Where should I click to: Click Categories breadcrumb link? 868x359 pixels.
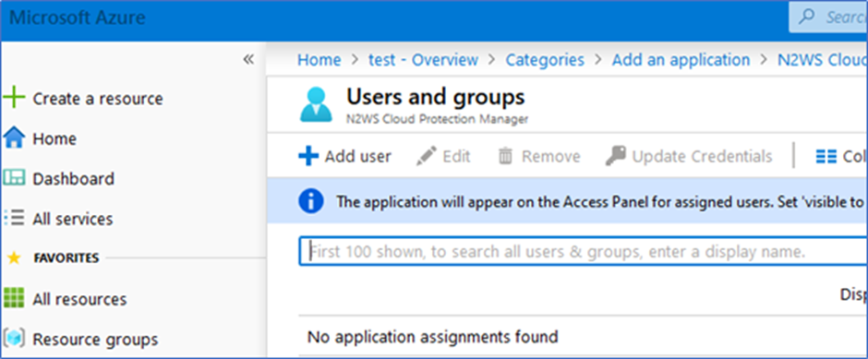[x=545, y=60]
